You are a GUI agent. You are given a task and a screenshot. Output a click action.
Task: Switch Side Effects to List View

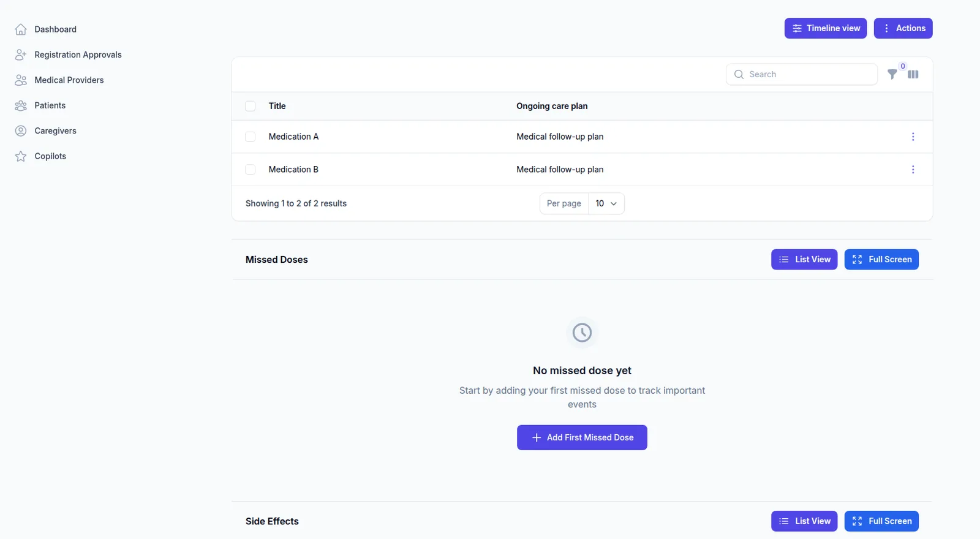click(804, 521)
